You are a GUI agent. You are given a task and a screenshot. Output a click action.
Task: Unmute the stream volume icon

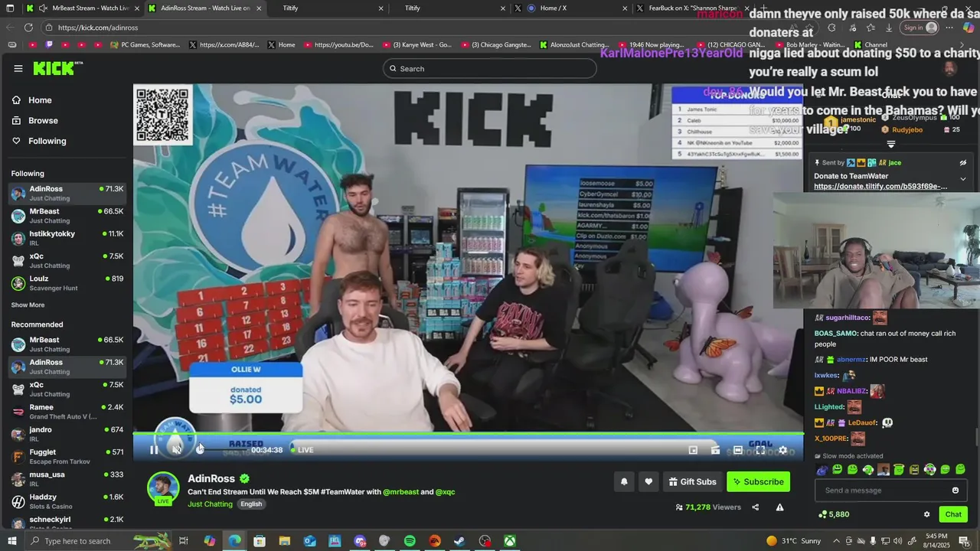tap(177, 450)
